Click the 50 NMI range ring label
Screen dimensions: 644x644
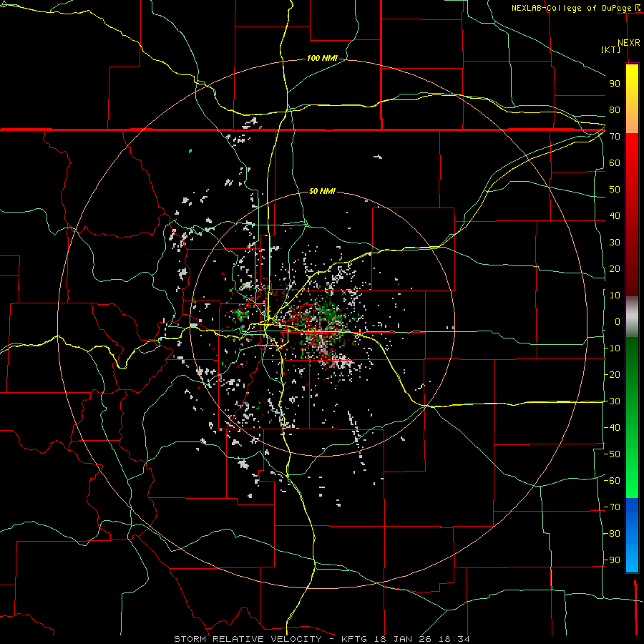point(322,191)
